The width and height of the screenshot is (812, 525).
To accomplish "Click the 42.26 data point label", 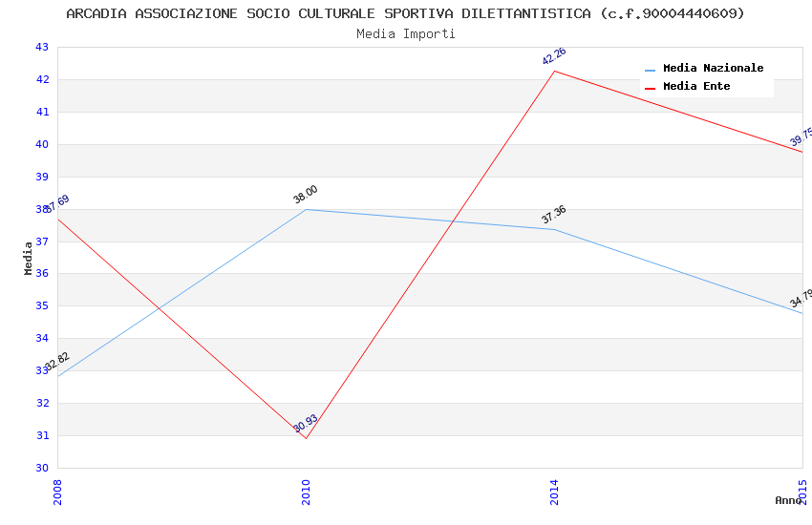I will point(554,56).
